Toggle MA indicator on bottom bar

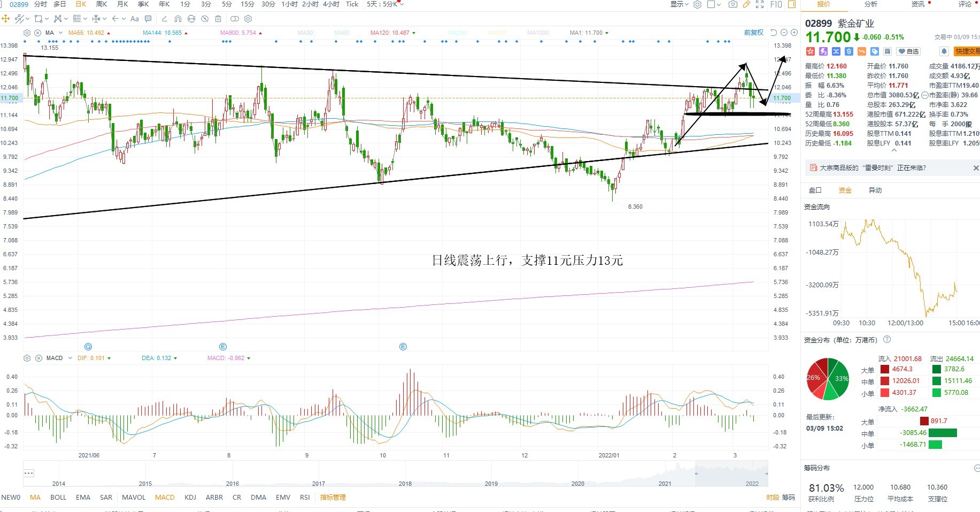[35, 497]
